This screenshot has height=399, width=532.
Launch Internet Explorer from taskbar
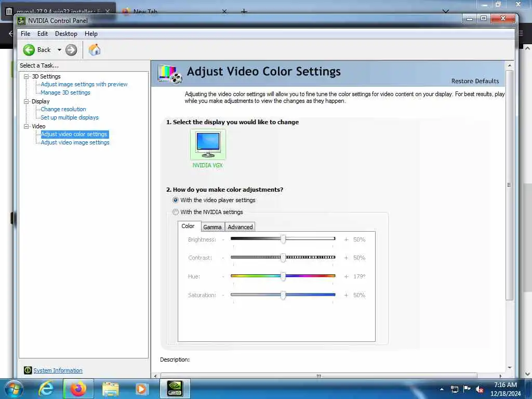click(46, 389)
